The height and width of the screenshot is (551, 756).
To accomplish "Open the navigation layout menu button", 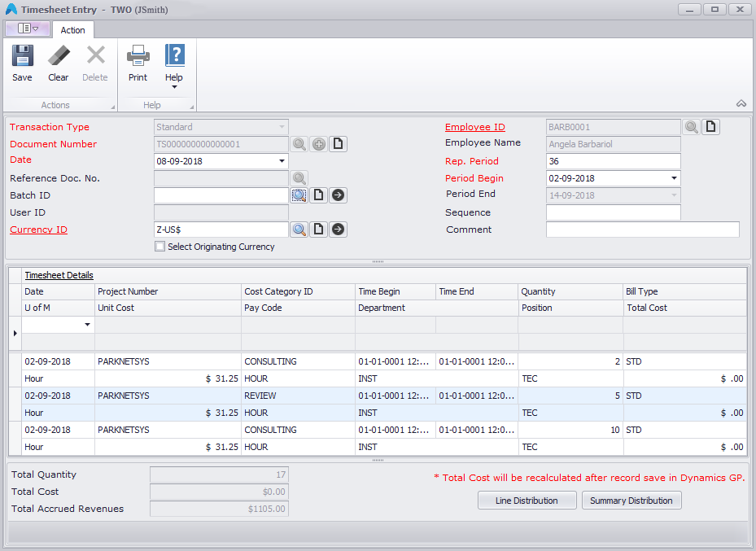I will (x=28, y=28).
